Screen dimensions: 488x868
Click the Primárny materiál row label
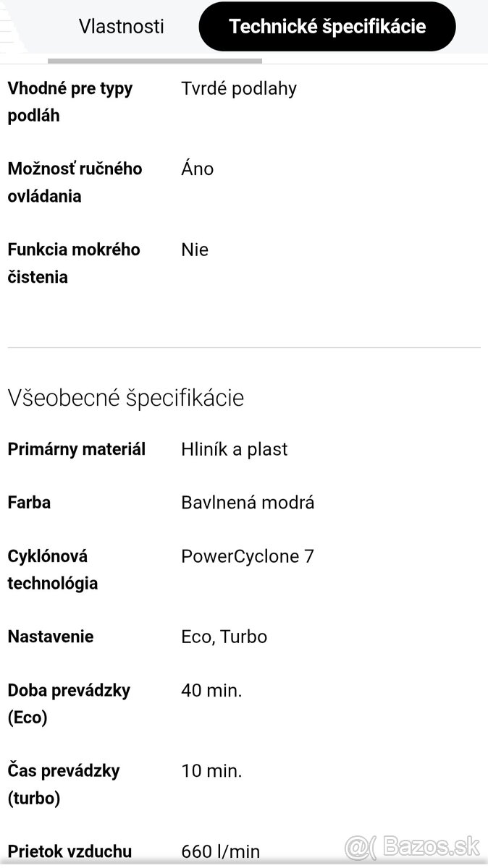point(76,449)
